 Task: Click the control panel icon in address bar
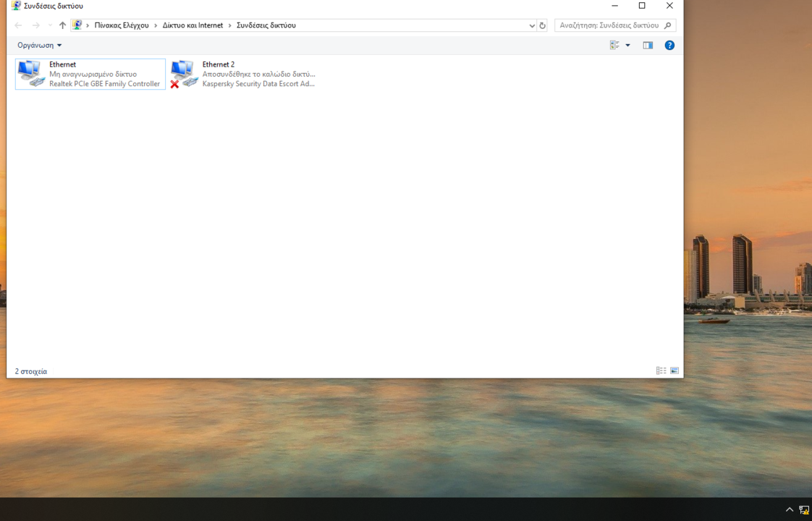[77, 25]
